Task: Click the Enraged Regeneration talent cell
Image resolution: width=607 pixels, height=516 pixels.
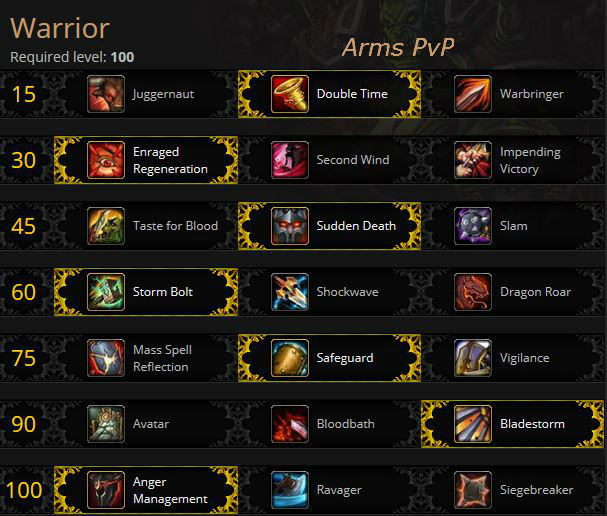Action: click(x=146, y=160)
